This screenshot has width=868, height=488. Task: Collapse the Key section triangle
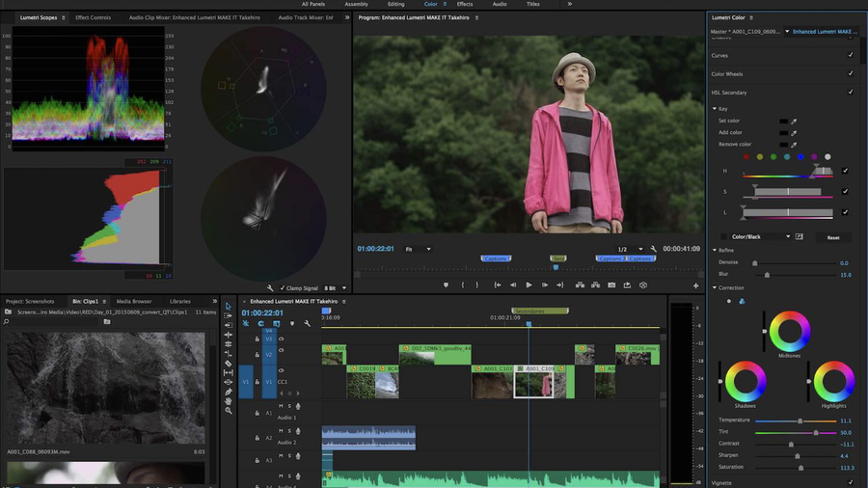(715, 109)
